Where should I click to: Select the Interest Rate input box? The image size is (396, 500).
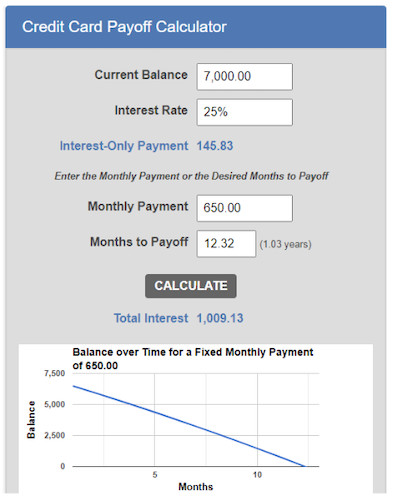pos(245,112)
